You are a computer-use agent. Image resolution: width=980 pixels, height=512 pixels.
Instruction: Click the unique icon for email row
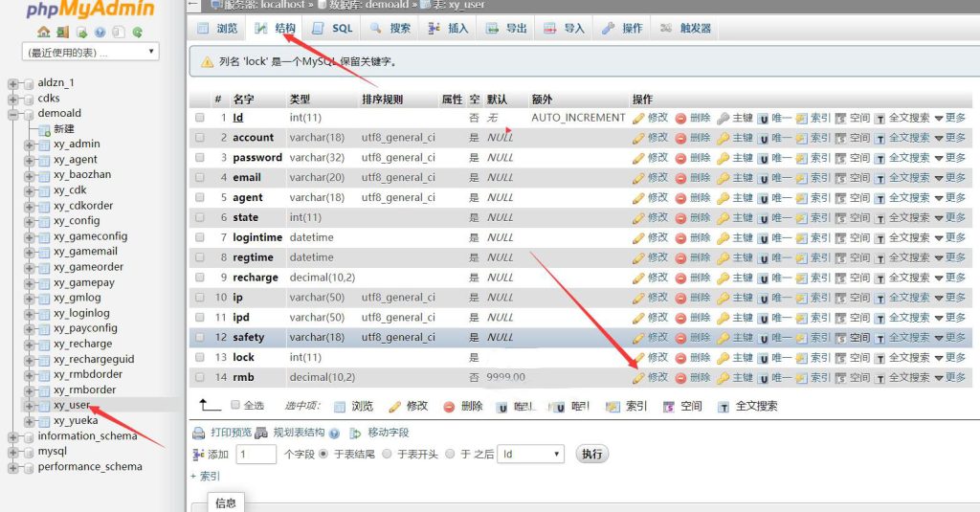(x=763, y=178)
